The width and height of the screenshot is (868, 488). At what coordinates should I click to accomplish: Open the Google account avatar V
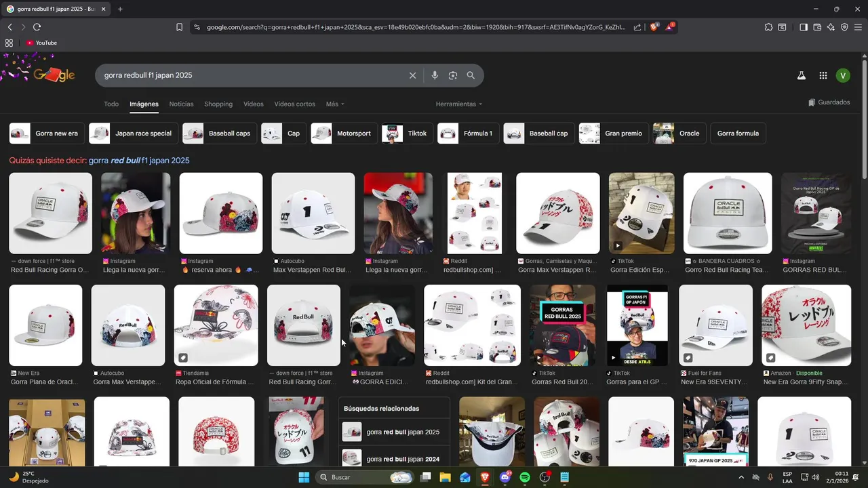(843, 76)
